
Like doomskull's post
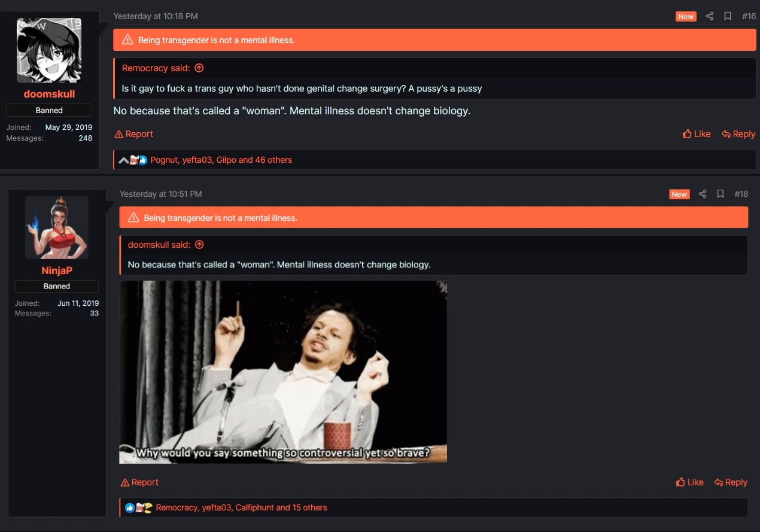click(x=697, y=134)
